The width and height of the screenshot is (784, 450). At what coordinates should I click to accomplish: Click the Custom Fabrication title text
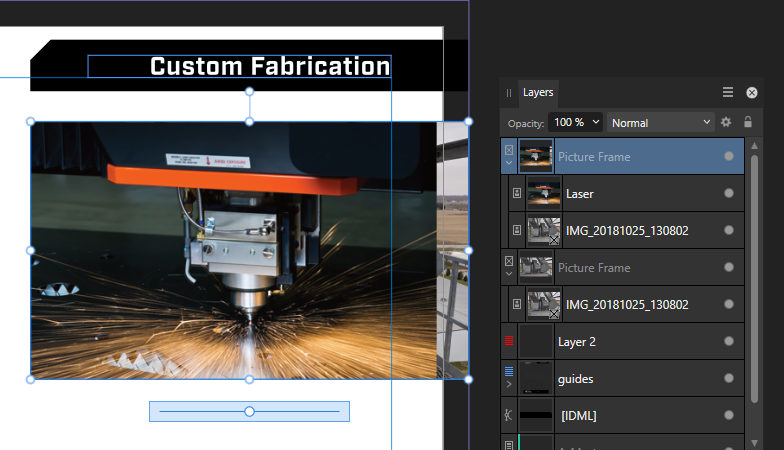click(269, 67)
